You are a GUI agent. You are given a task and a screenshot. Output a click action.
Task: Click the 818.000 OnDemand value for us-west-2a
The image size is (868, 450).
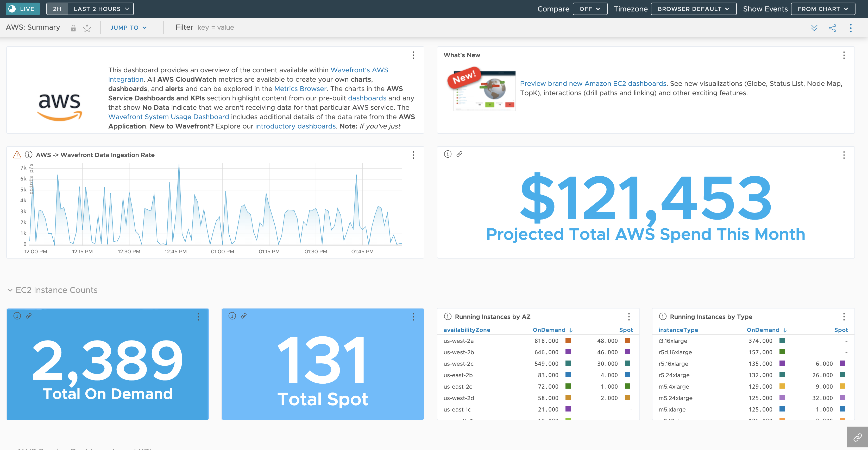pos(546,341)
